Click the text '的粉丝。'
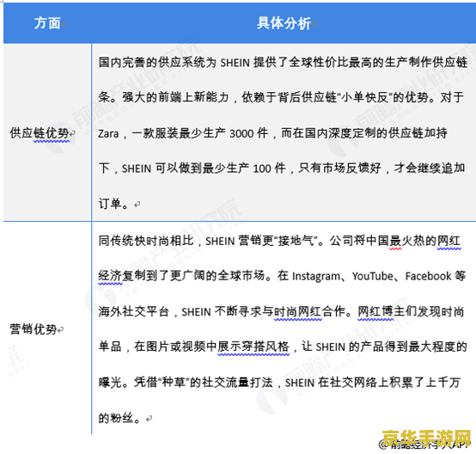The width and height of the screenshot is (476, 454). coord(119,418)
